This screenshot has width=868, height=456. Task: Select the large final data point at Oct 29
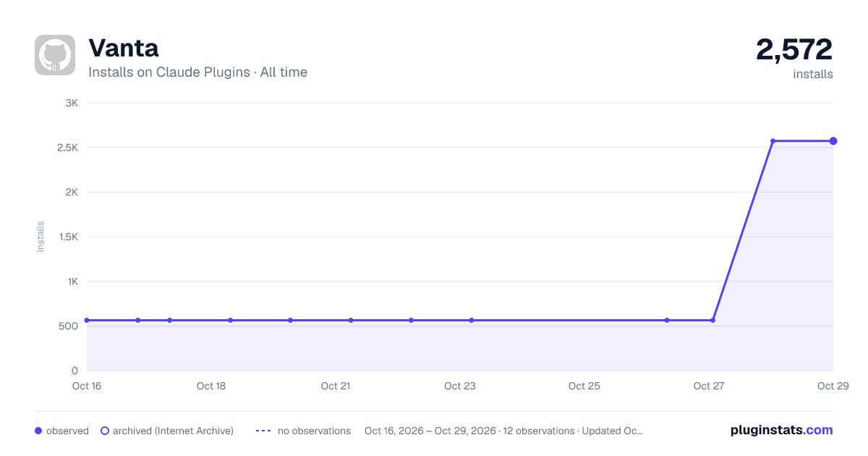833,141
